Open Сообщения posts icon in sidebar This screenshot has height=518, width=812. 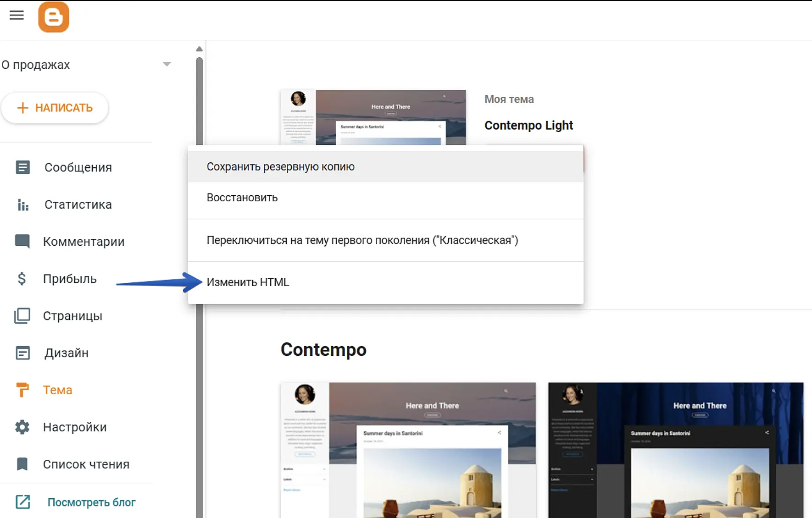22,167
